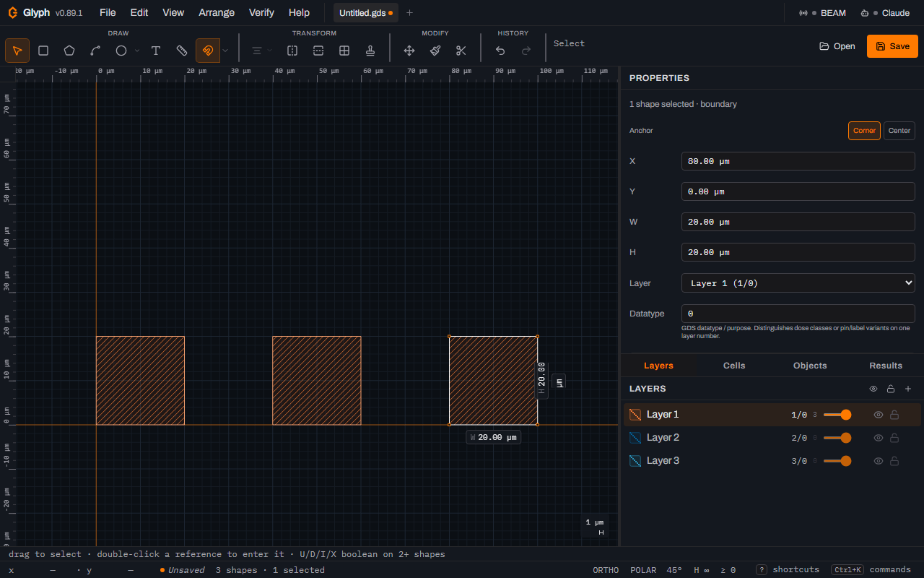This screenshot has height=578, width=924.
Task: Open Ctrl+K commands palette
Action: point(871,570)
